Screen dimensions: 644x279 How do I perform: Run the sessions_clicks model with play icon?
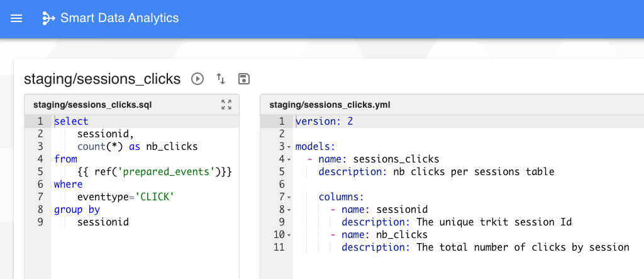(x=197, y=79)
